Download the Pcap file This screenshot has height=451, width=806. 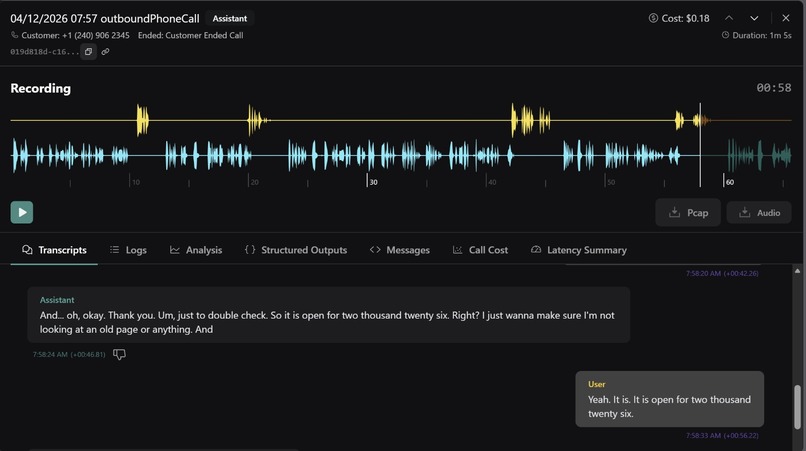click(688, 212)
